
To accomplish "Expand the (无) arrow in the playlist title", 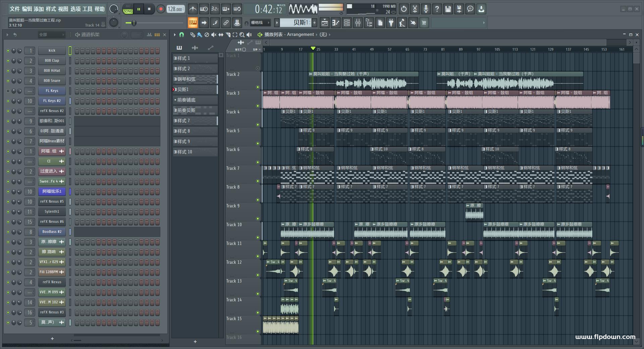I will (329, 35).
